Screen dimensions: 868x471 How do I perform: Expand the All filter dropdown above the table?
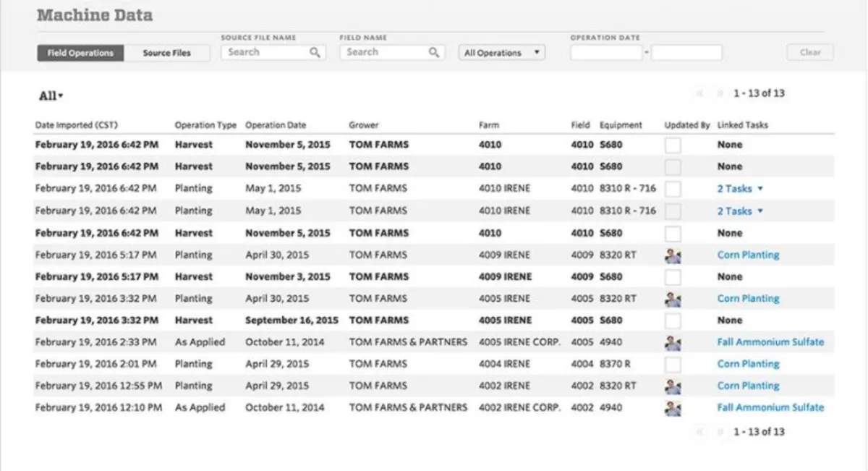(51, 96)
